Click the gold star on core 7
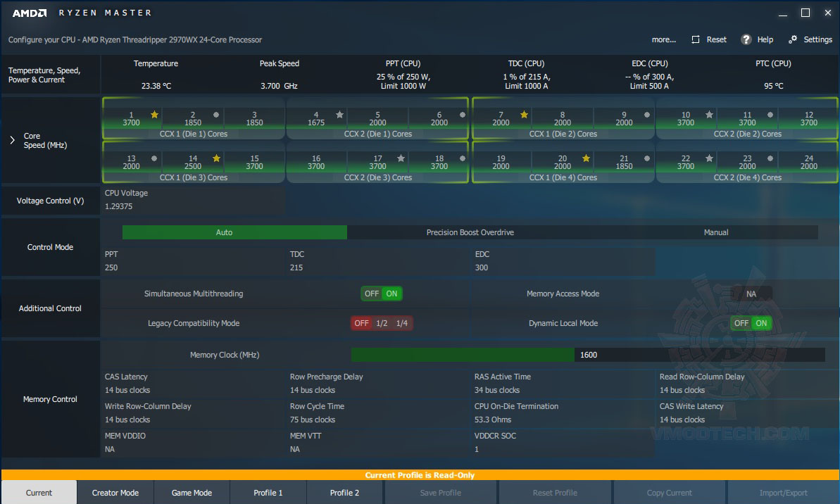Screen dimensions: 840x504 point(524,115)
